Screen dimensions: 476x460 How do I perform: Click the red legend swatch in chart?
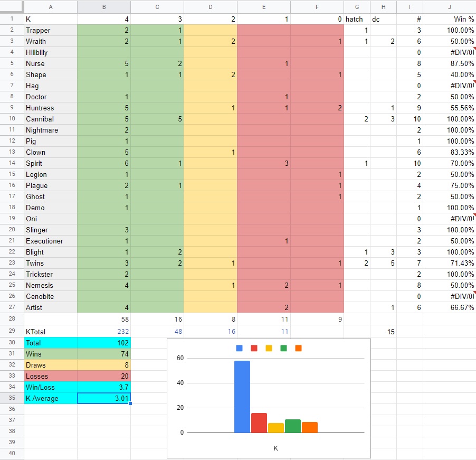click(x=254, y=348)
